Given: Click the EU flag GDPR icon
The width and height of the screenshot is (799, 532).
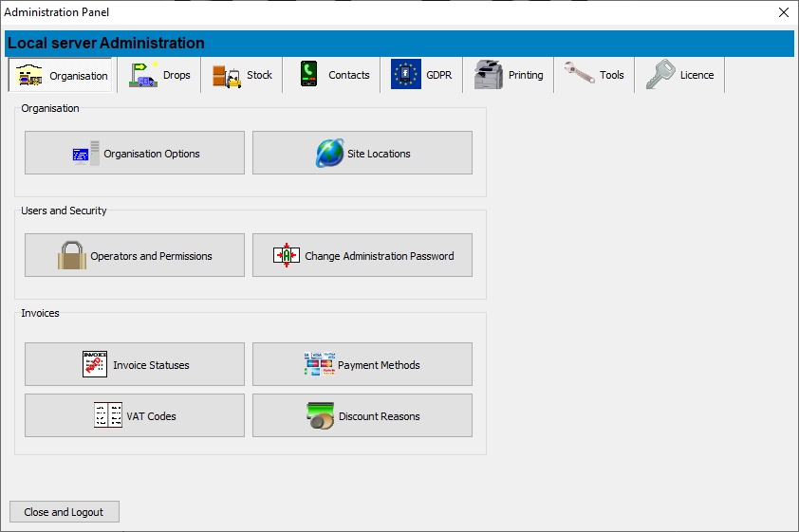Looking at the screenshot, I should 405,74.
